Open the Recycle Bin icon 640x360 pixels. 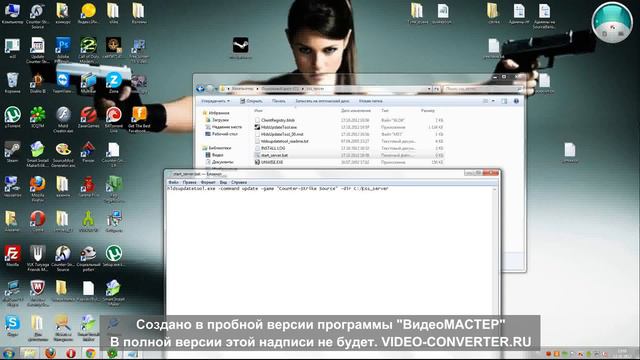[x=12, y=82]
